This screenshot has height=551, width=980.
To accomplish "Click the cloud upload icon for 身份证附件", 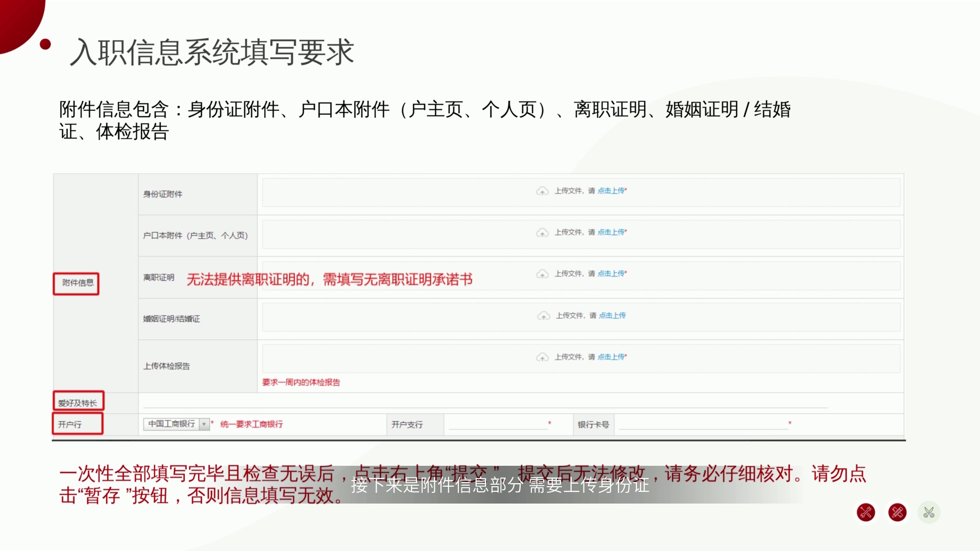I will coord(542,191).
